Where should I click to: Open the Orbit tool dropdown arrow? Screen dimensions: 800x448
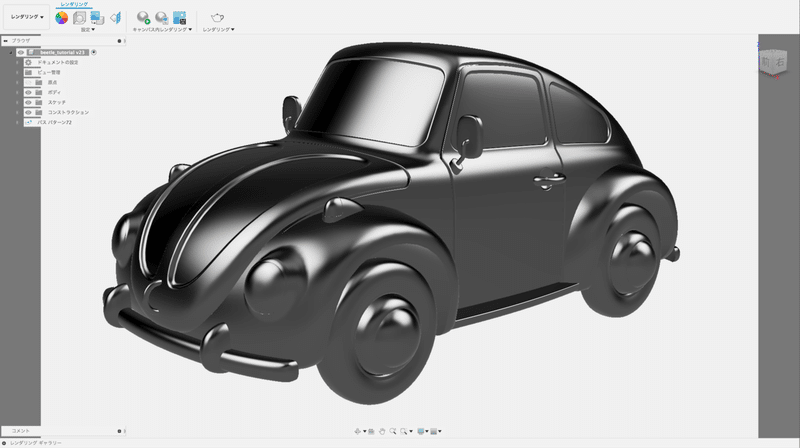coord(364,432)
